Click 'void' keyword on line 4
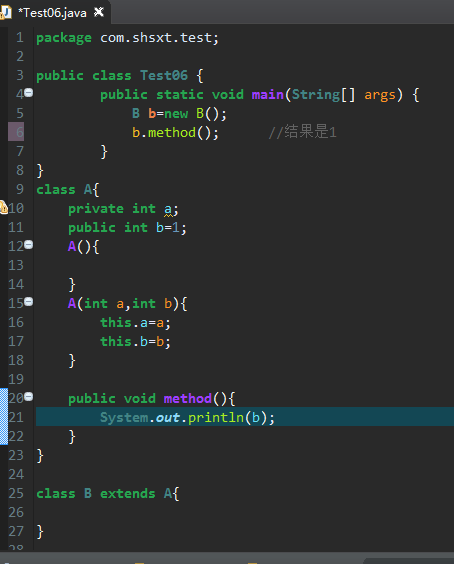The image size is (454, 564). click(228, 95)
